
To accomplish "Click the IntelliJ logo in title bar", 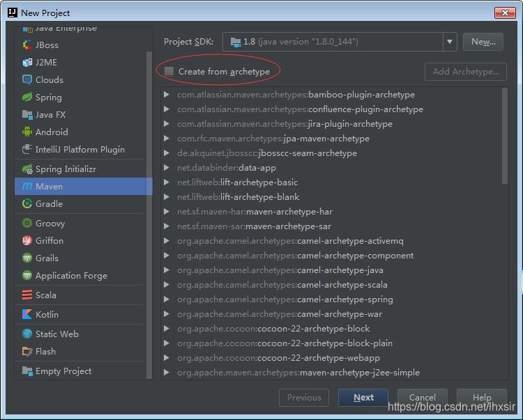I will point(13,13).
